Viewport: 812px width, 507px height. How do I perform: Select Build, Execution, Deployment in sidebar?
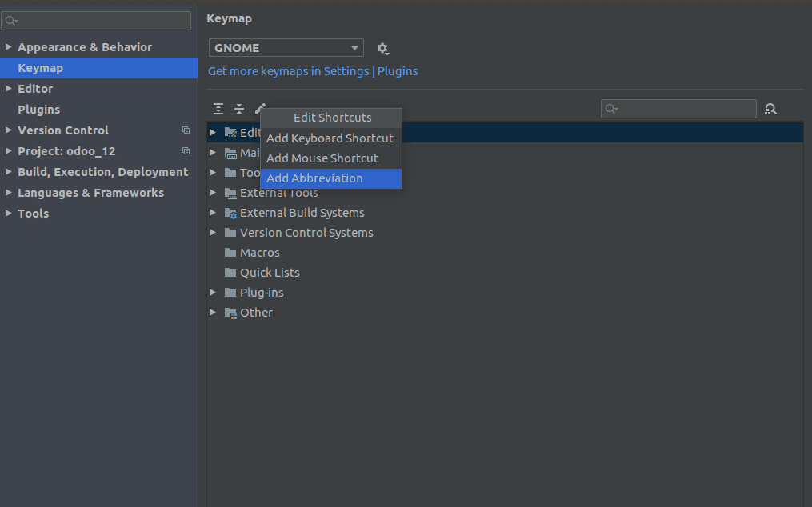[x=103, y=172]
